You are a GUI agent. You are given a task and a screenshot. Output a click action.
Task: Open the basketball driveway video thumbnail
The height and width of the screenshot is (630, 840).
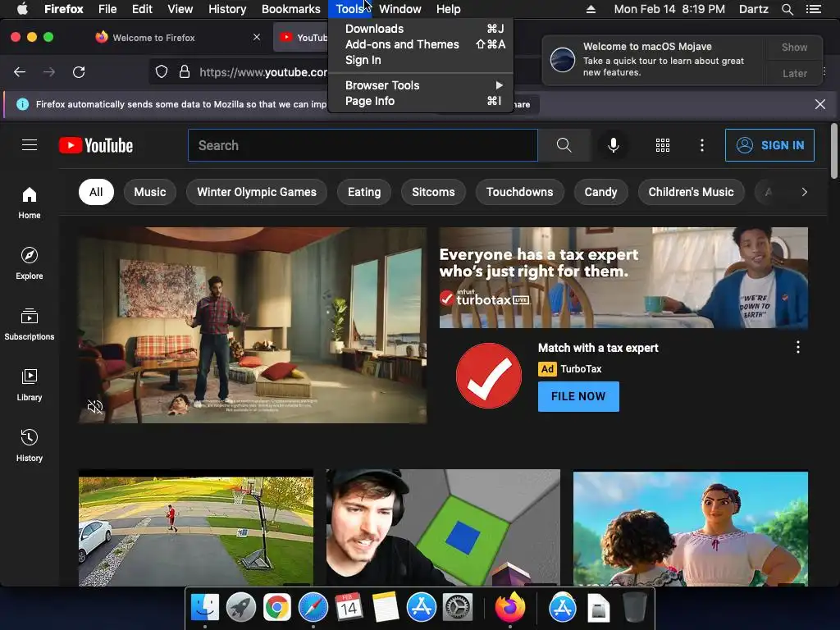tap(196, 527)
